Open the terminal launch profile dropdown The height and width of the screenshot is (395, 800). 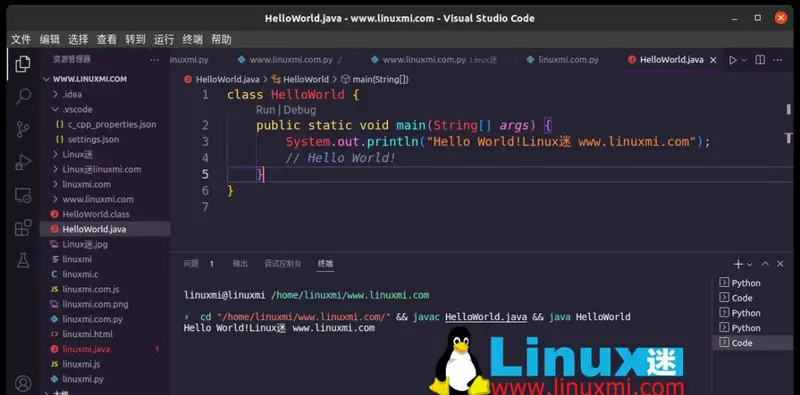point(749,264)
